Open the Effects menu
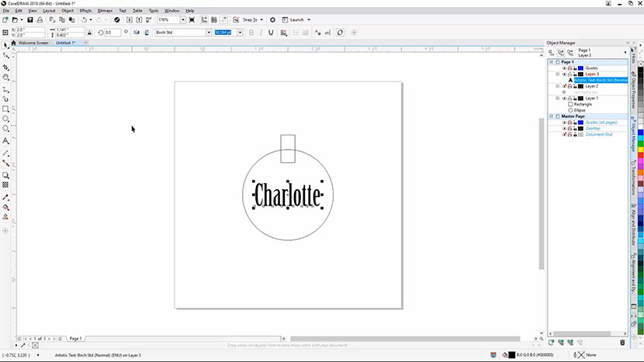The height and width of the screenshot is (362, 644). [x=85, y=11]
